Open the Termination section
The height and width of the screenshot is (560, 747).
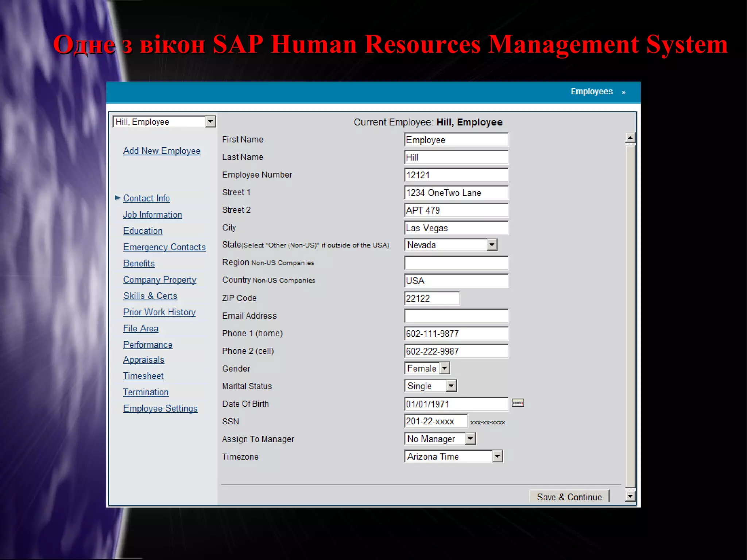coord(146,392)
